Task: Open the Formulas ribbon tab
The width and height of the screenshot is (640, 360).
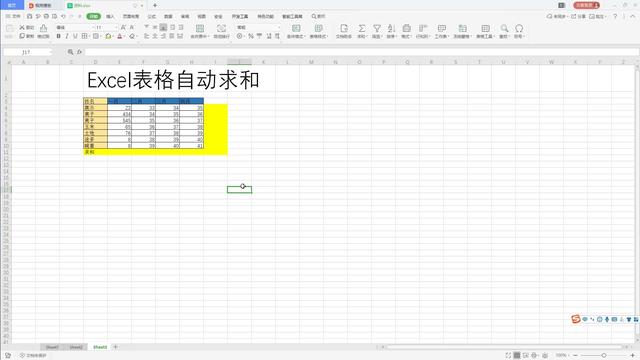Action: (151, 16)
